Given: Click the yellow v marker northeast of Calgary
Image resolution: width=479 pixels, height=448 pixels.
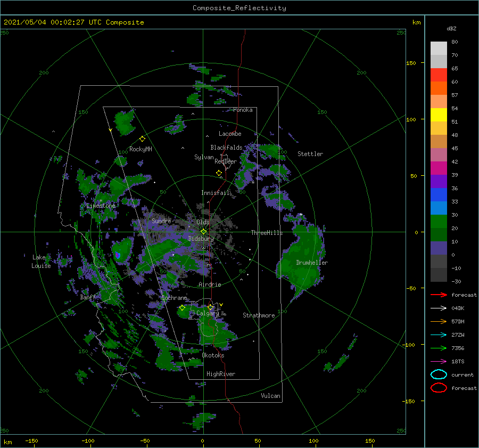Looking at the screenshot, I should 221,305.
